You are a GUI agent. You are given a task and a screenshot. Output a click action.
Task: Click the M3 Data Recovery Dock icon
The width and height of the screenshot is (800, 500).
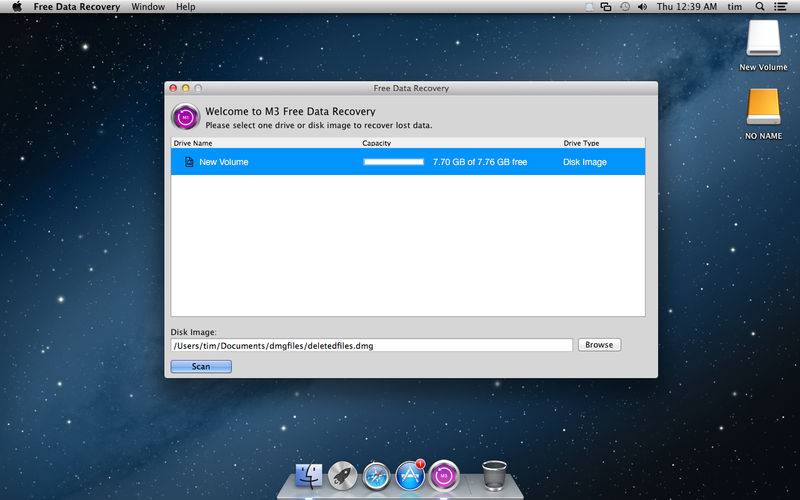pyautogui.click(x=444, y=476)
